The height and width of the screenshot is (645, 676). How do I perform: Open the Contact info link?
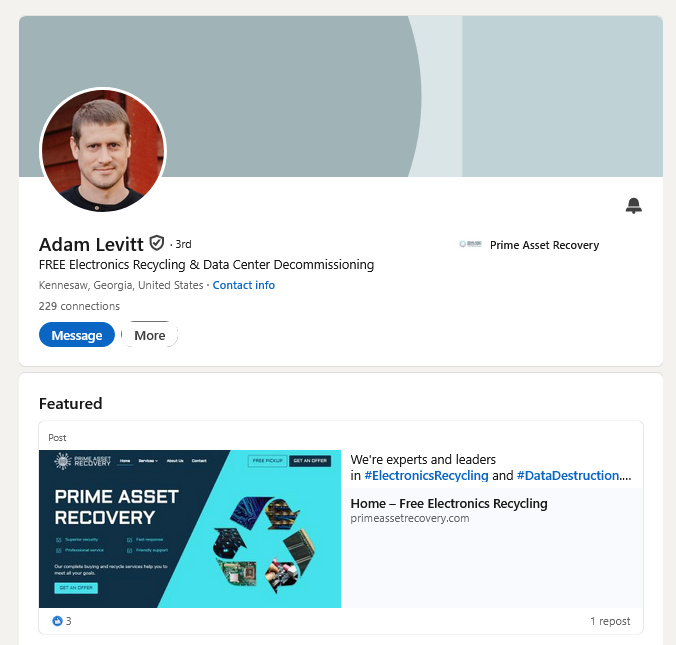(244, 285)
